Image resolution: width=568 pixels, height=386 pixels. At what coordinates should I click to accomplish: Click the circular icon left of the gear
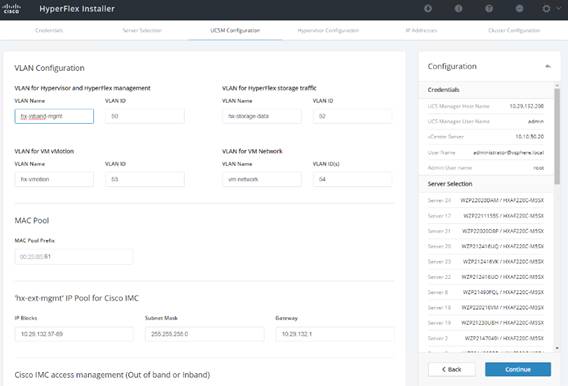pos(519,8)
